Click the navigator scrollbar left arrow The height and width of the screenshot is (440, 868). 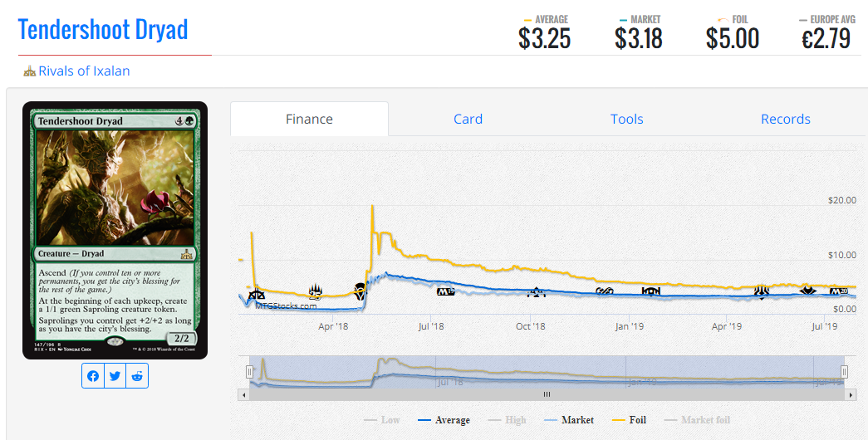(x=243, y=394)
